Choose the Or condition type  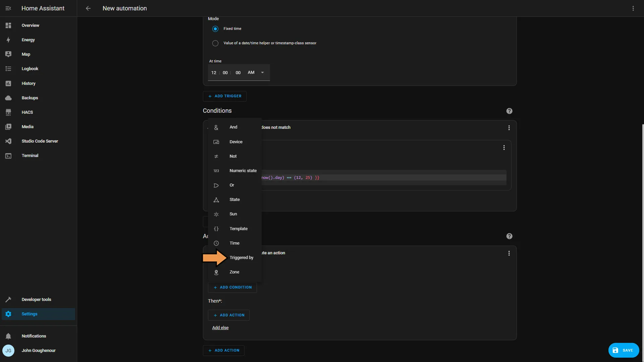coord(235,185)
